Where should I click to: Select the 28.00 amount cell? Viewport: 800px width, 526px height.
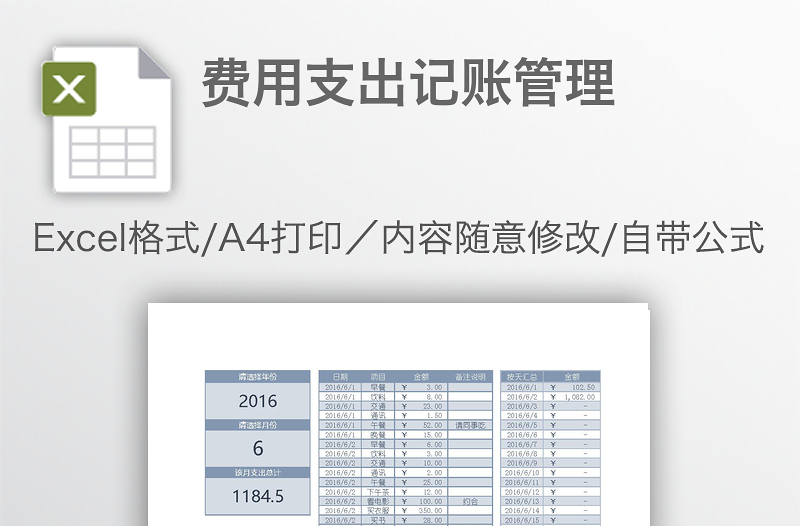click(421, 520)
